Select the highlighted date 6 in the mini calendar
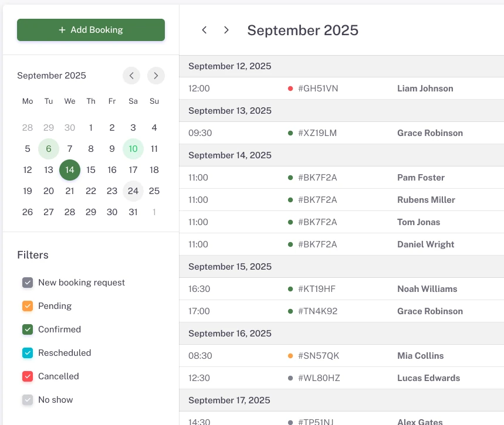This screenshot has height=425, width=504. click(x=49, y=148)
